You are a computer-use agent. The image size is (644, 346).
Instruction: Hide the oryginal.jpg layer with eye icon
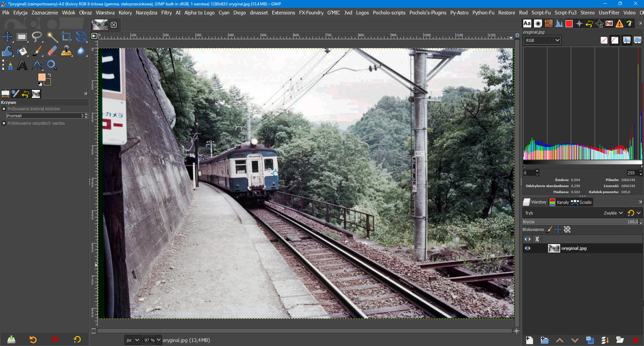click(x=528, y=248)
